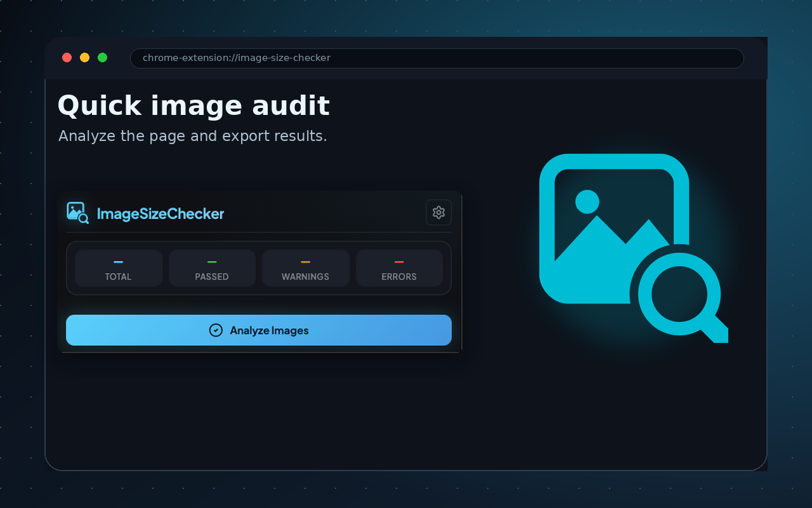Viewport: 812px width, 508px height.
Task: Click the green maximize window dot
Action: 102,58
